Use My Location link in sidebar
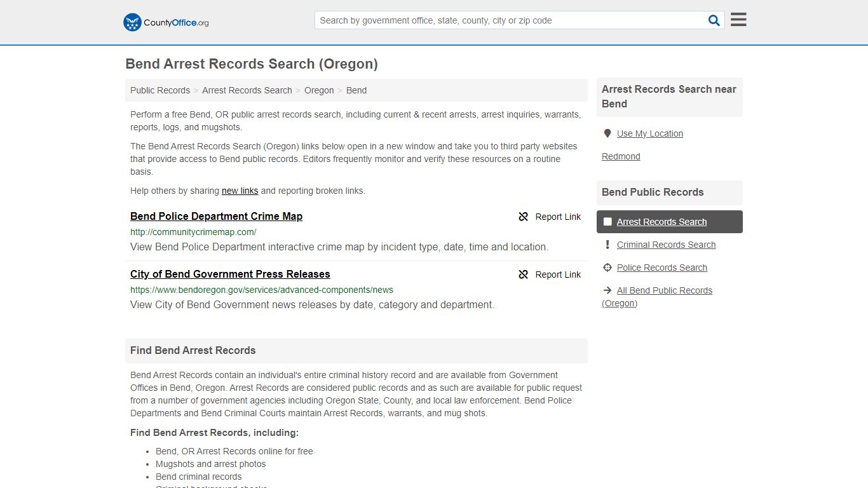Screen dimensions: 868x488 coord(650,133)
